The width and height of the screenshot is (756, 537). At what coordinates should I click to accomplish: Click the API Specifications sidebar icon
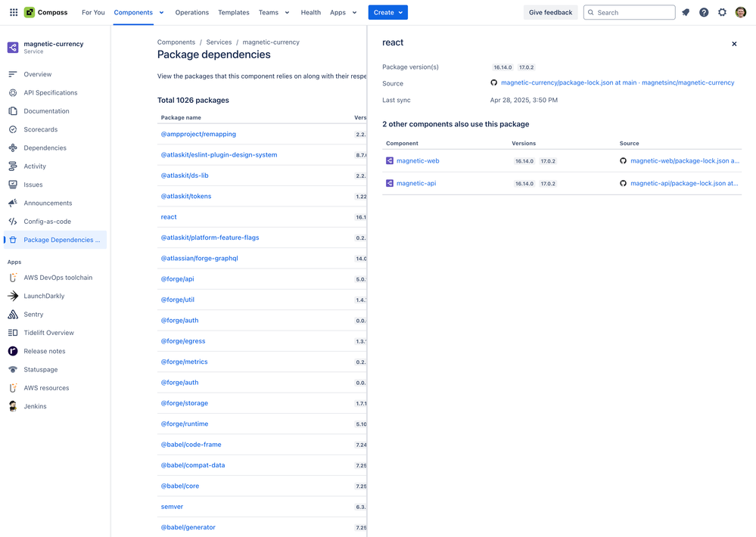(x=13, y=92)
